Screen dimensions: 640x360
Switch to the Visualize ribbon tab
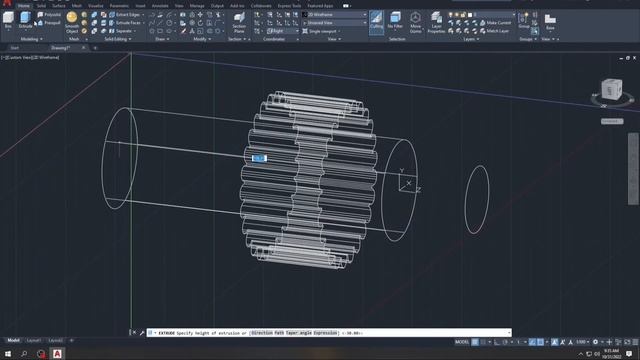click(x=96, y=6)
